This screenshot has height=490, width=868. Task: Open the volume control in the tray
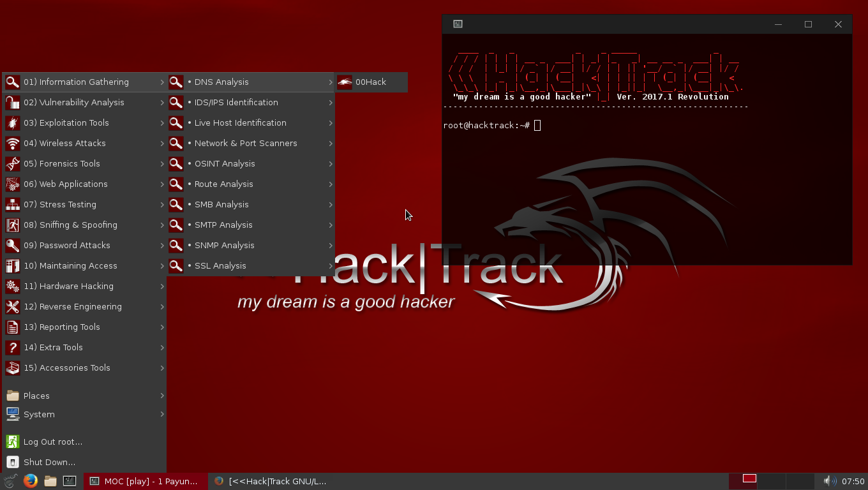[830, 480]
